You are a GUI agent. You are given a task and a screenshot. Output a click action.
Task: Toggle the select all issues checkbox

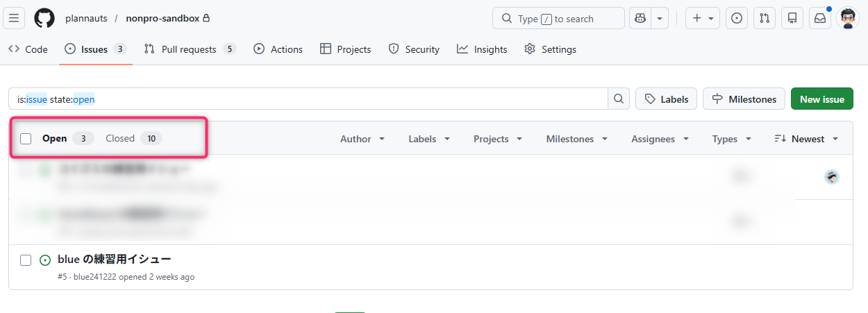(26, 139)
